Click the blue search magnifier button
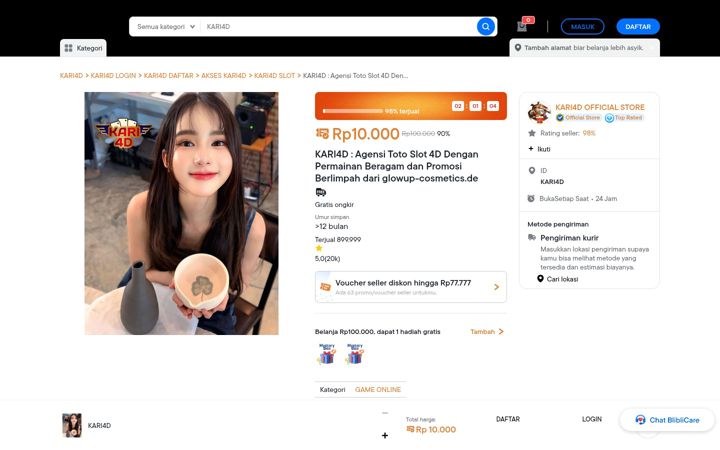This screenshot has width=720, height=450. tap(485, 27)
